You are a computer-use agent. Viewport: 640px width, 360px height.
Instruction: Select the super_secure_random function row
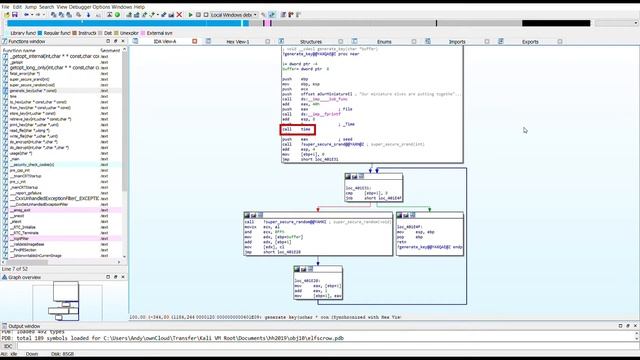click(61, 85)
